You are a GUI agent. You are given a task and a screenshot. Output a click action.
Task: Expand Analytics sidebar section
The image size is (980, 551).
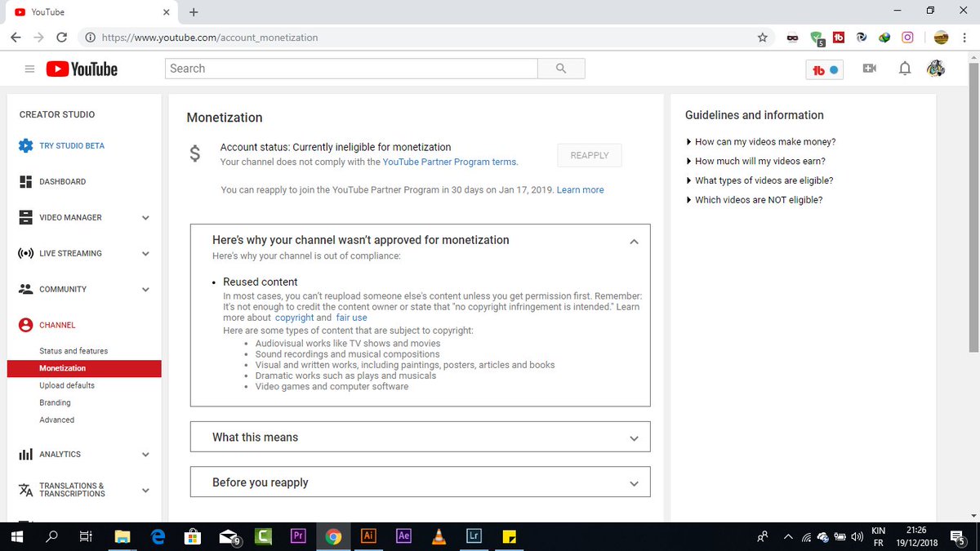(145, 455)
